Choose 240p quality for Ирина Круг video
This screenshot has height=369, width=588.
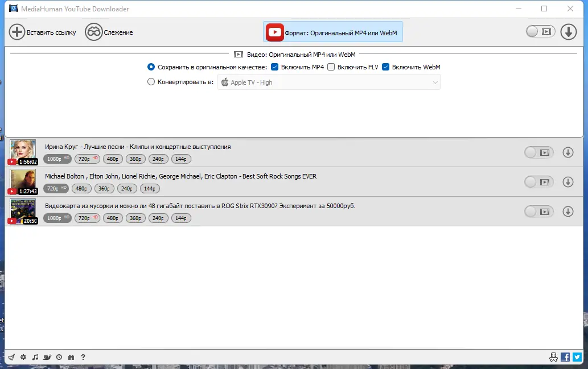click(158, 159)
